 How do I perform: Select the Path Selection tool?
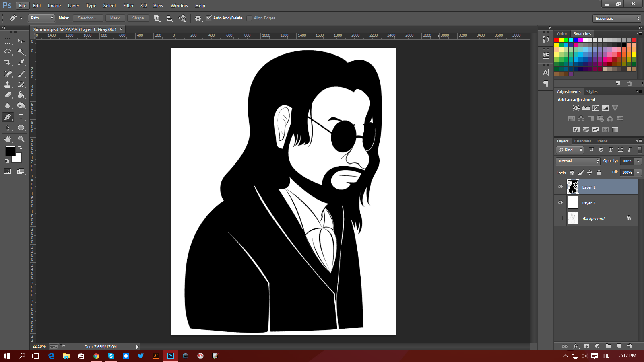8,128
